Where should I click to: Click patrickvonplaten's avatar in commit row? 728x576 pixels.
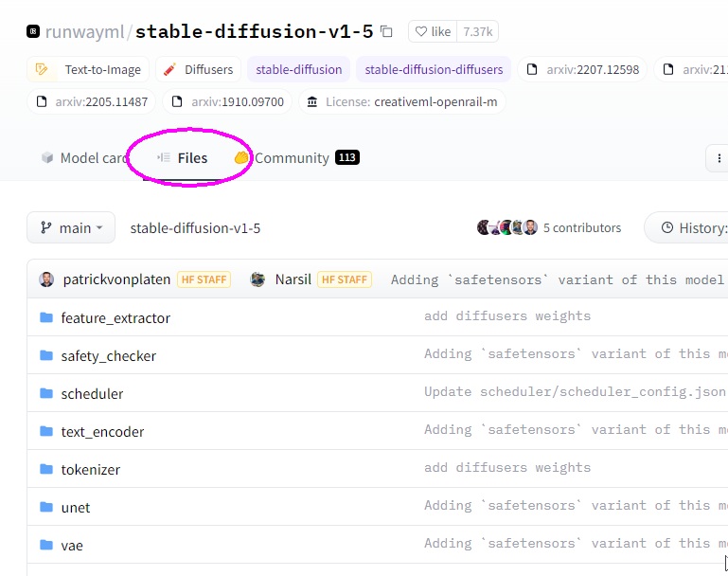click(46, 279)
